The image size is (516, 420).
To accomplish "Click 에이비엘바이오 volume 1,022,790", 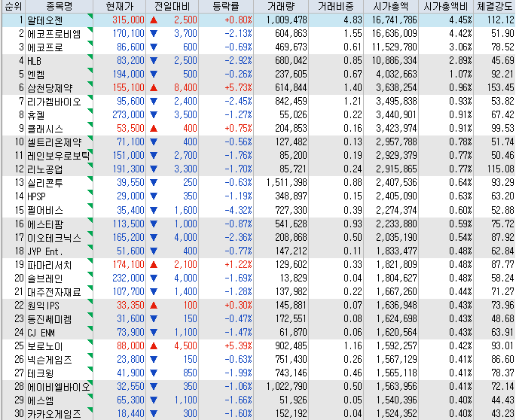I will click(x=287, y=386).
